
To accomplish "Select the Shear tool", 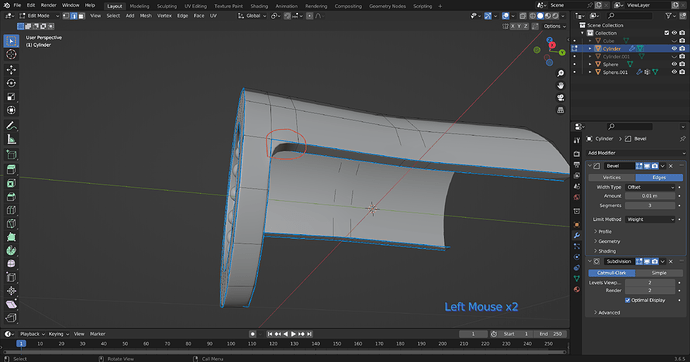I will pyautogui.click(x=11, y=304).
